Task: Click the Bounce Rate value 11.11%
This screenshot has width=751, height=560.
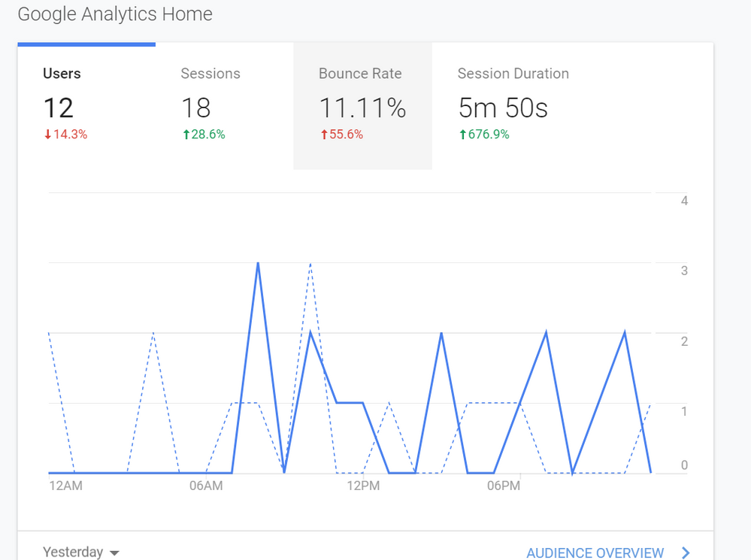Action: [362, 107]
